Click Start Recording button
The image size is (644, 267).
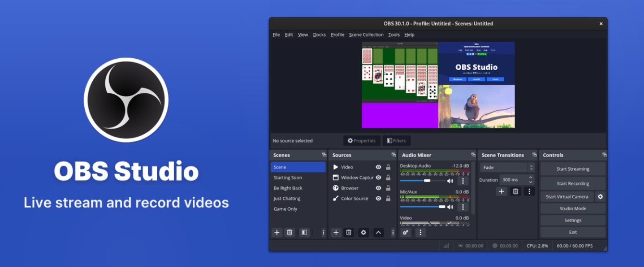pos(573,183)
